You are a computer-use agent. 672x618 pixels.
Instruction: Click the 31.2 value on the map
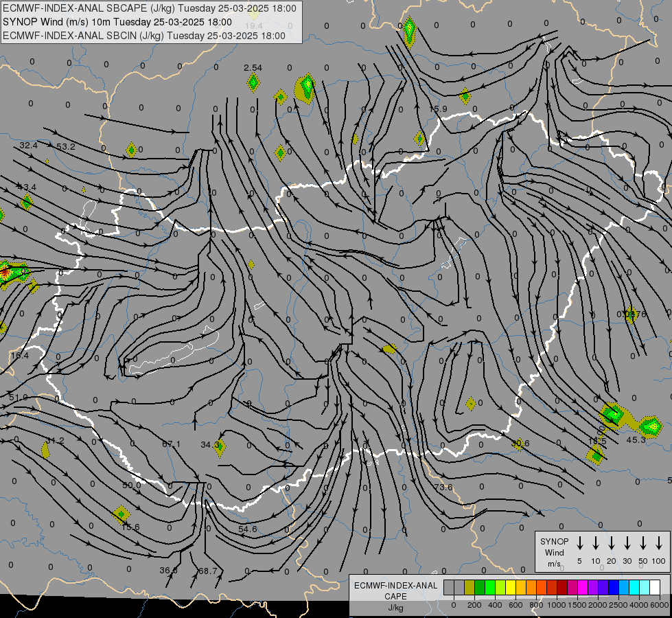click(56, 440)
